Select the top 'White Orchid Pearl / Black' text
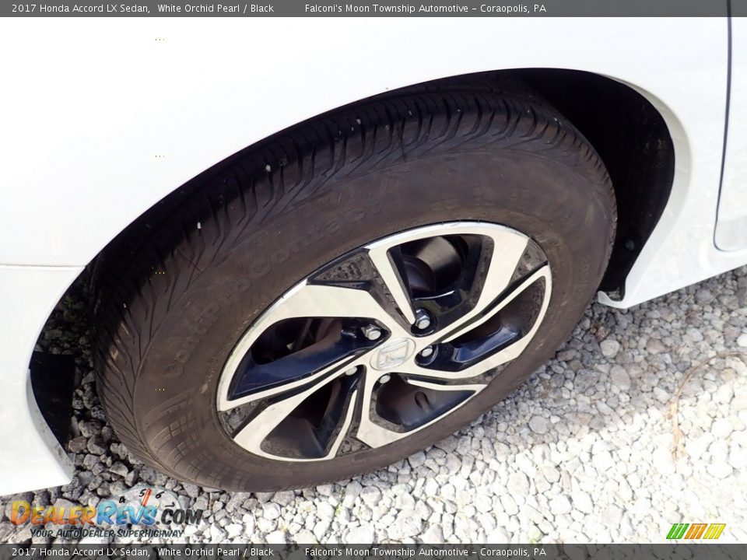This screenshot has height=560, width=747. [216, 9]
